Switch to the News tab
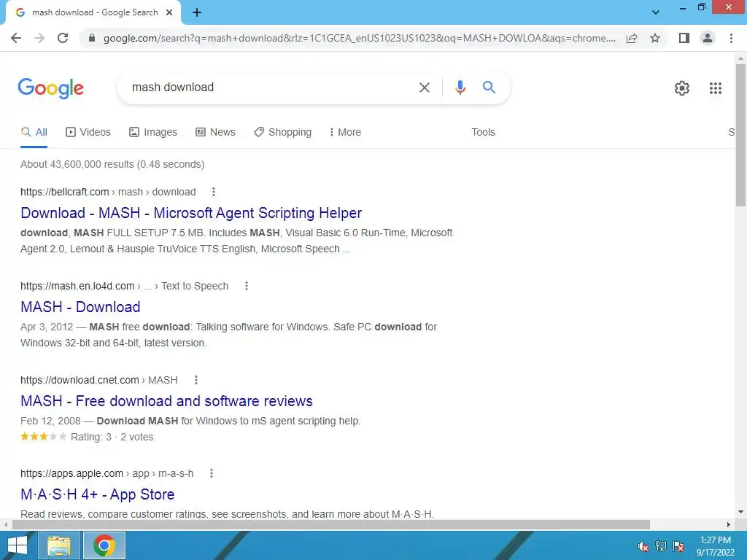The width and height of the screenshot is (747, 560). point(215,133)
